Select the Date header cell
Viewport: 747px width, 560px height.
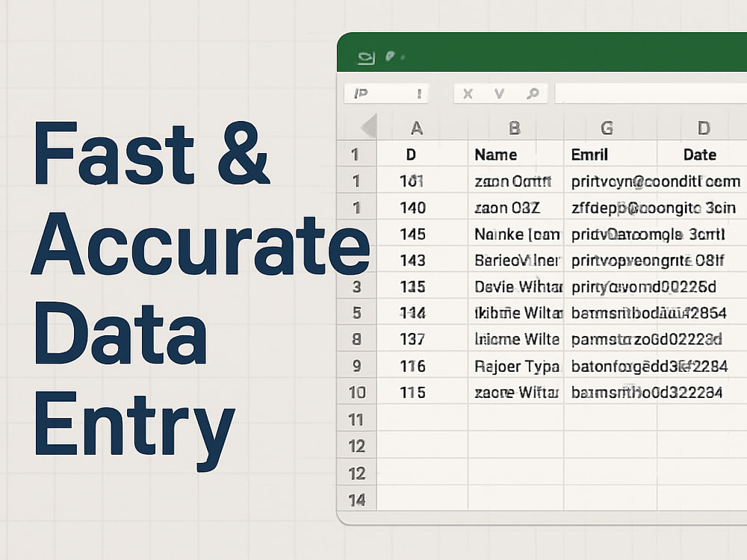[701, 154]
